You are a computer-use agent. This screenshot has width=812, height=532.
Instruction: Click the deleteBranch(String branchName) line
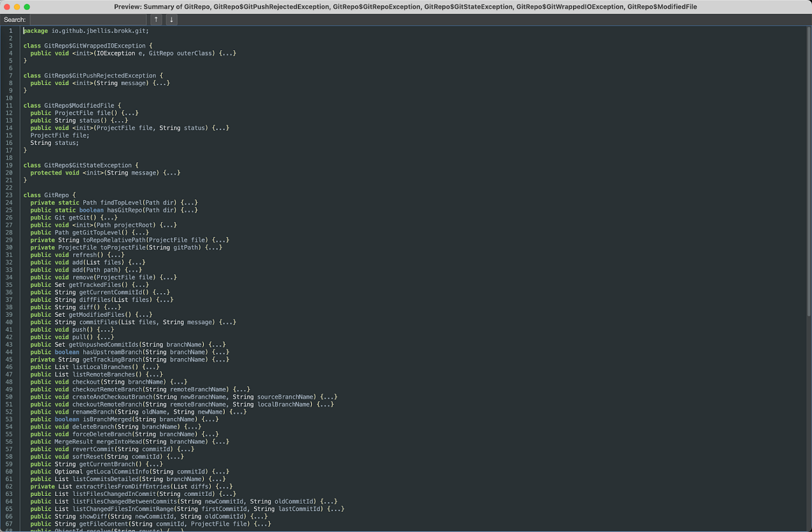(x=116, y=427)
